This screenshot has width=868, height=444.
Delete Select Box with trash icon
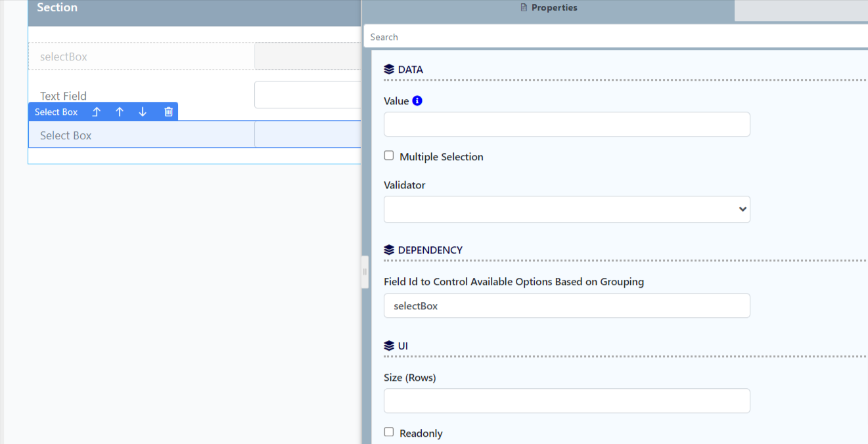168,112
